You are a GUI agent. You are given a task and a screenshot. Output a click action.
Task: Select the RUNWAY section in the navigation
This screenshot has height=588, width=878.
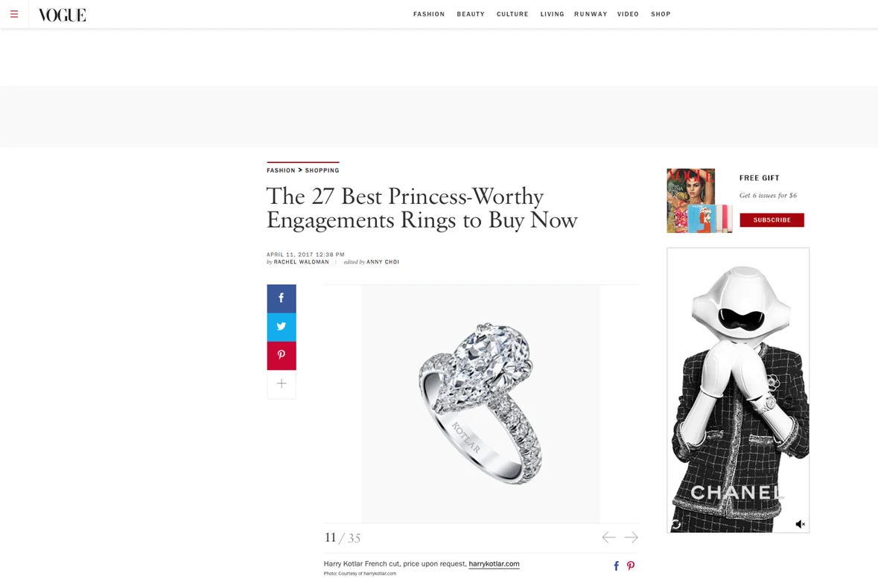click(x=590, y=13)
